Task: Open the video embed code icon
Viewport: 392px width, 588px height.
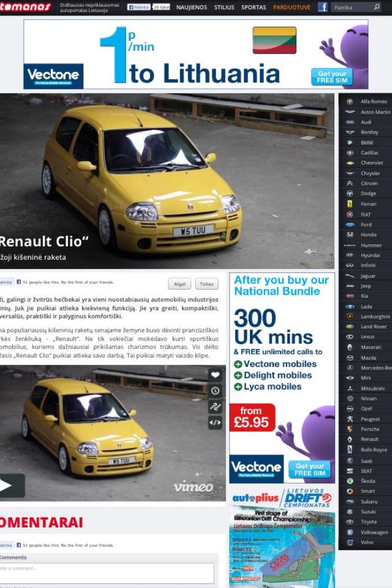Action: point(215,423)
